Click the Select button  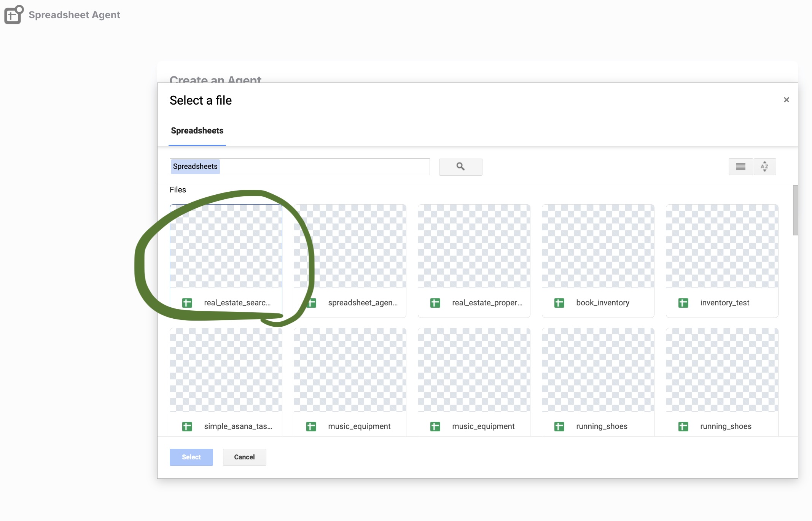(x=191, y=457)
